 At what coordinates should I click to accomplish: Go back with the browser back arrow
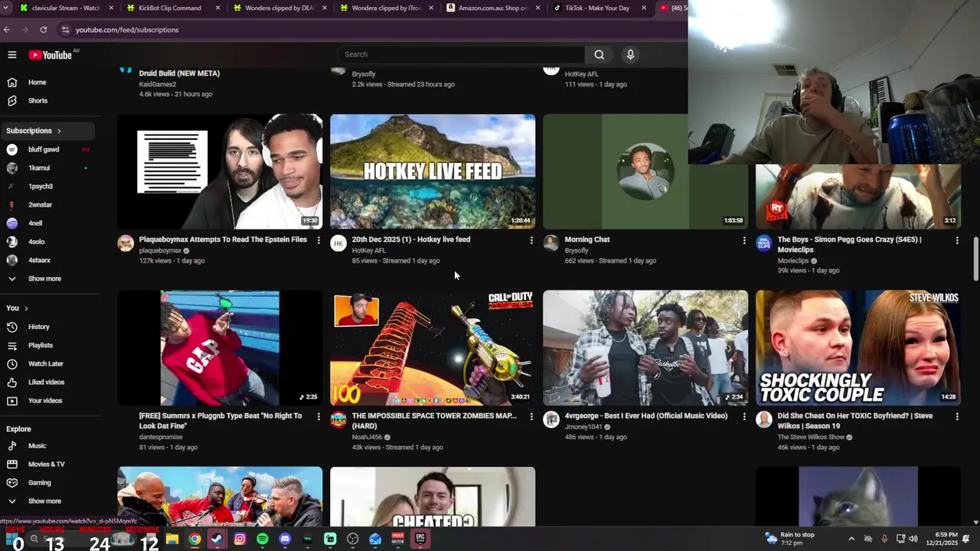(x=7, y=30)
